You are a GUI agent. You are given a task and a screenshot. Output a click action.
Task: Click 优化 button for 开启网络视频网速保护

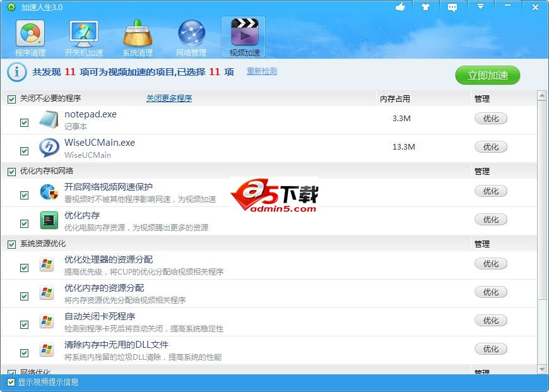[491, 191]
